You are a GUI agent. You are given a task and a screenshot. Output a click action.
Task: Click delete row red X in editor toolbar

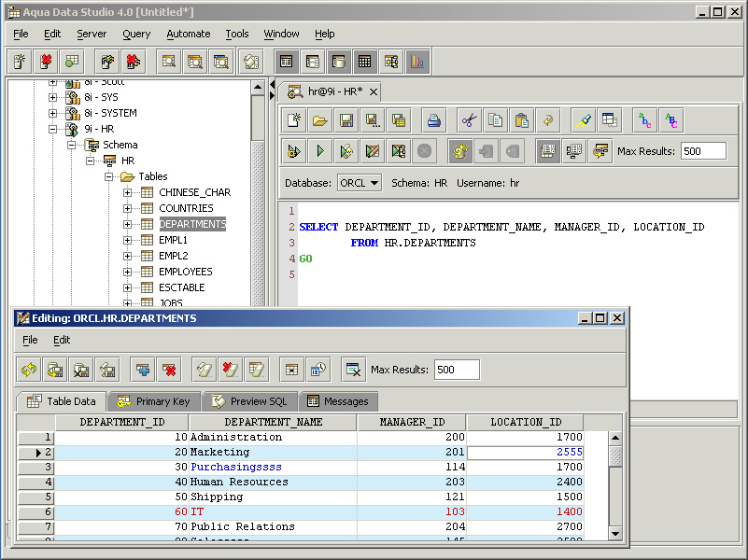[169, 370]
